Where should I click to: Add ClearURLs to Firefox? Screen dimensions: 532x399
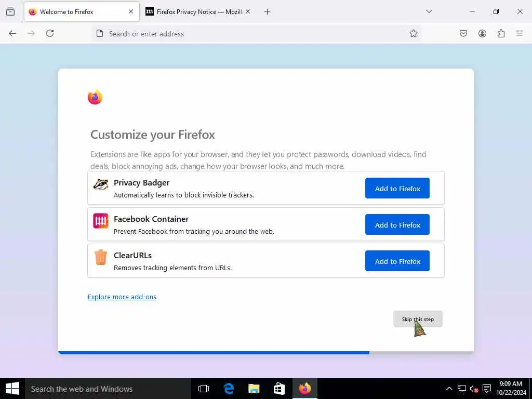(397, 261)
